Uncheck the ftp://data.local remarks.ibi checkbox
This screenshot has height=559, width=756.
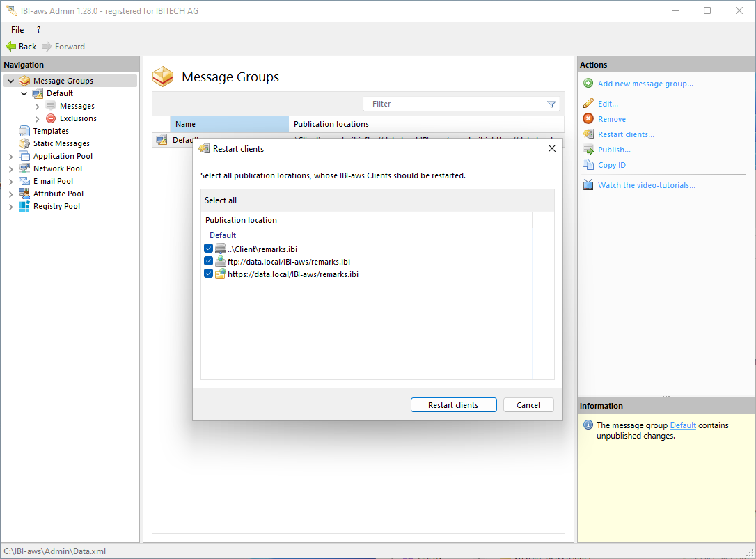click(209, 261)
